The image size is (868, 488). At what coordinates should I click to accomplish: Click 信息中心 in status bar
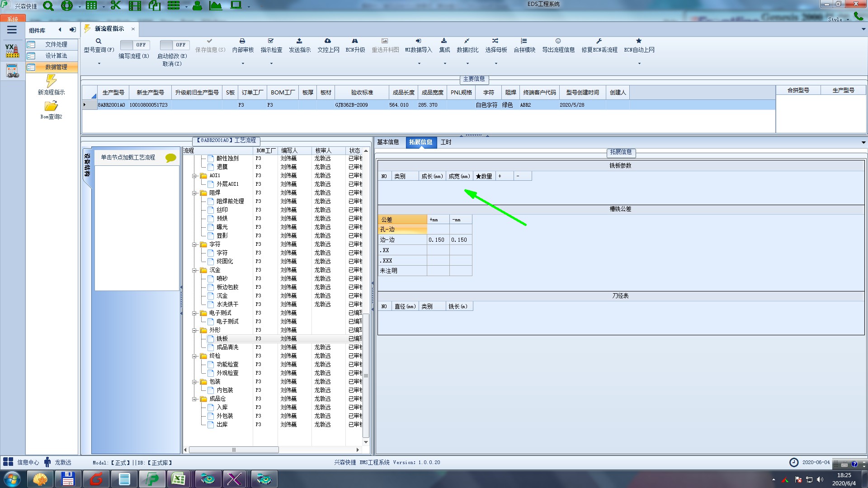28,462
